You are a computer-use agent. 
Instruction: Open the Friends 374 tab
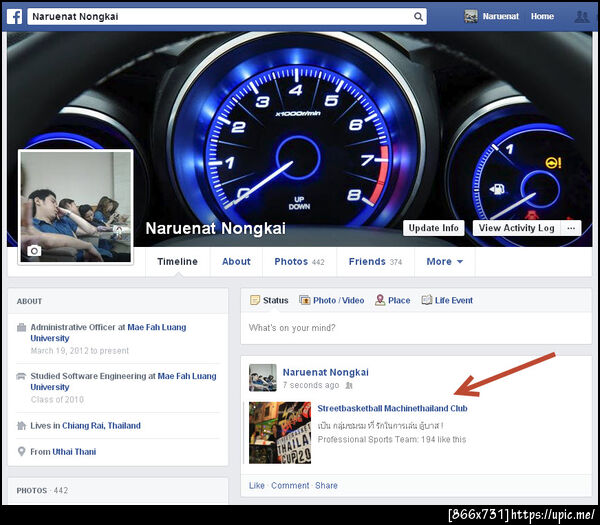pos(375,262)
